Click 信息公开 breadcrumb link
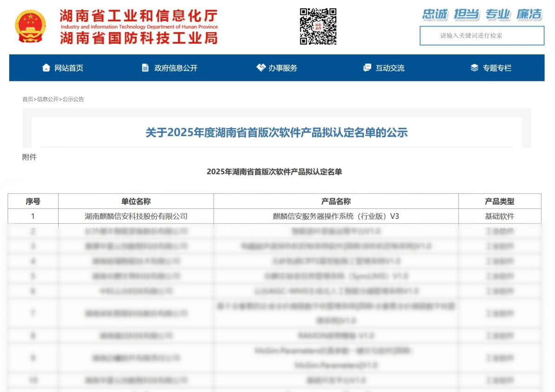Screen dimensions: 555x392 (x=48, y=99)
